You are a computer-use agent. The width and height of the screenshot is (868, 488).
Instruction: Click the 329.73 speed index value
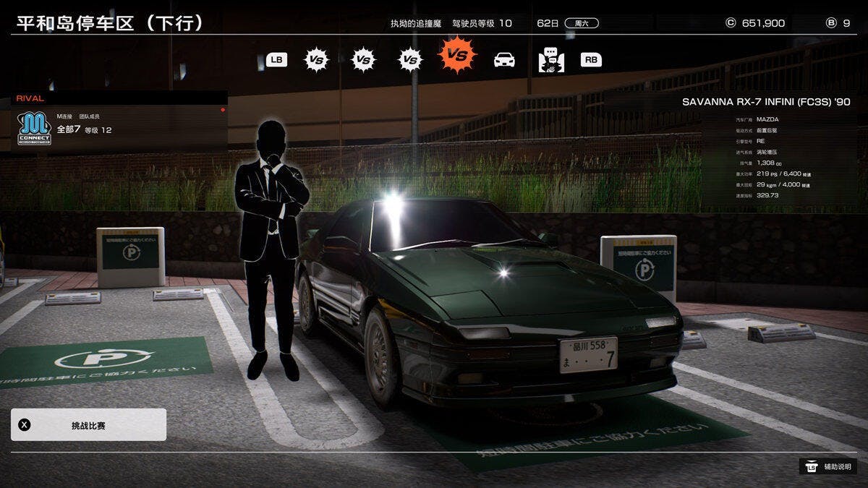click(x=767, y=195)
